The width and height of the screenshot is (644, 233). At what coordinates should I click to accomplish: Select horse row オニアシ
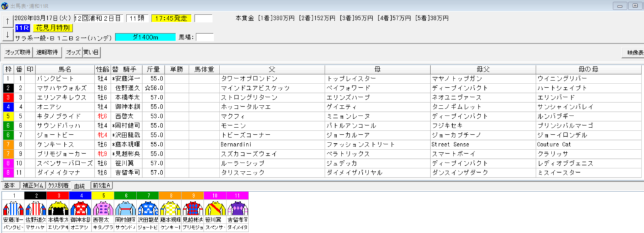click(323, 107)
